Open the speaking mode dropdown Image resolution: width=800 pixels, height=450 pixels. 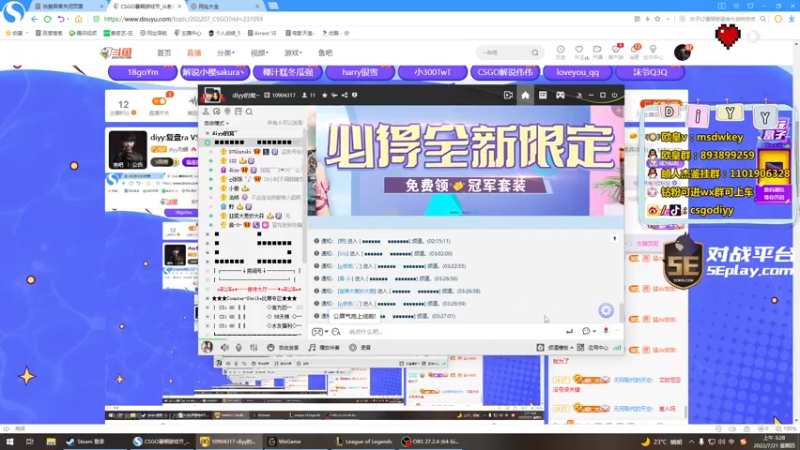[x=216, y=123]
